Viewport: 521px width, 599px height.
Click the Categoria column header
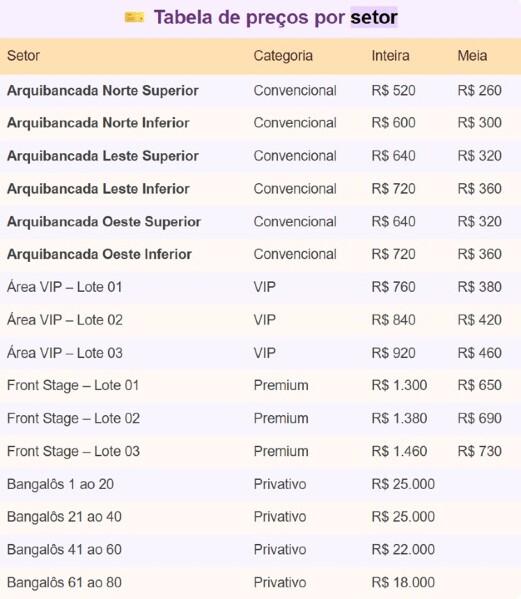click(x=283, y=56)
